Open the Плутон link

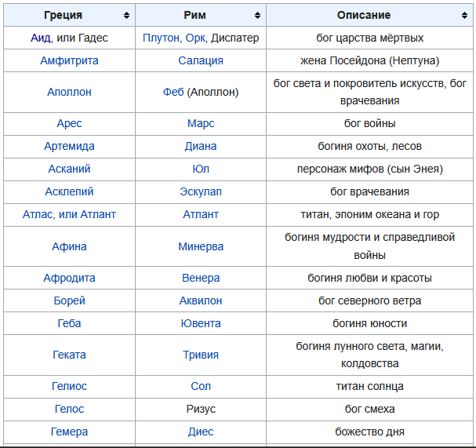[161, 38]
